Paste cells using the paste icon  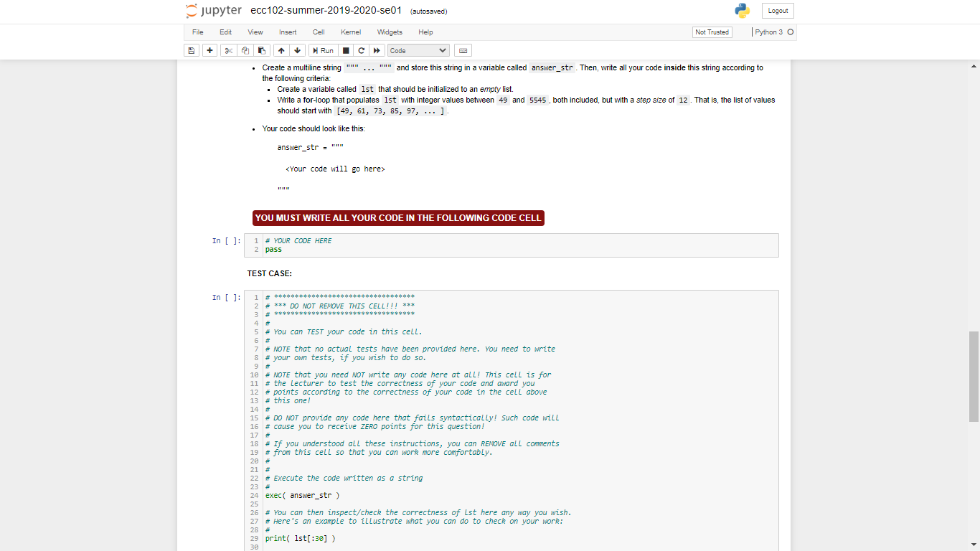coord(261,50)
